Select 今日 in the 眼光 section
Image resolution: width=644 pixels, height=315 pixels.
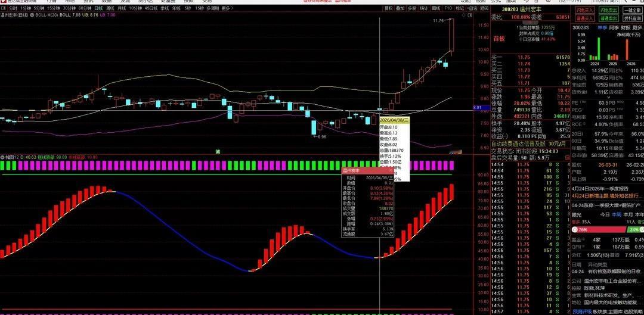(605, 214)
